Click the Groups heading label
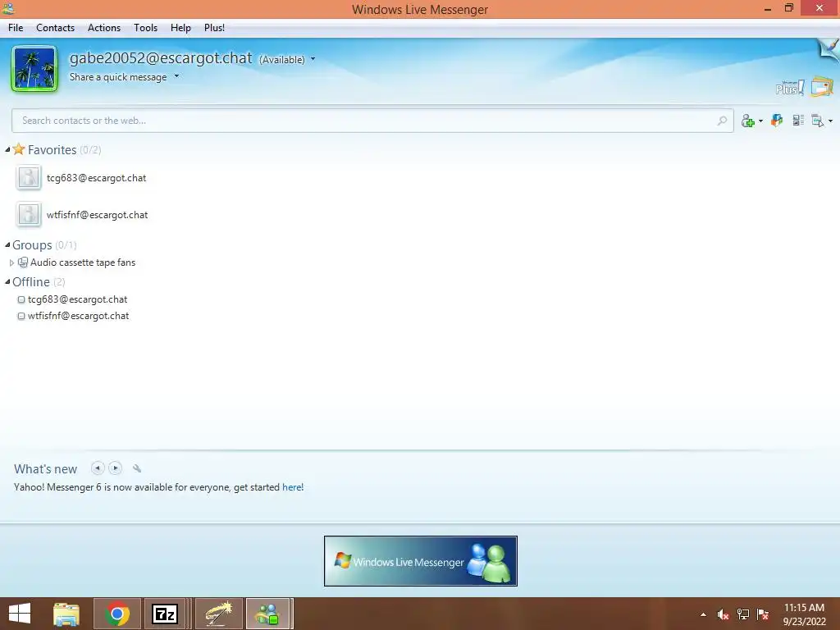Image resolution: width=840 pixels, height=630 pixels. pyautogui.click(x=32, y=244)
